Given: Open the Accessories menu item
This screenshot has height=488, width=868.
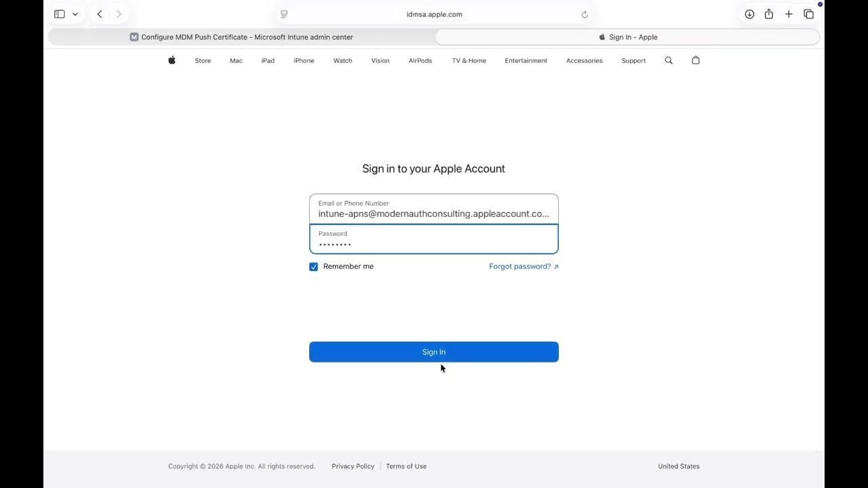Looking at the screenshot, I should coord(585,61).
